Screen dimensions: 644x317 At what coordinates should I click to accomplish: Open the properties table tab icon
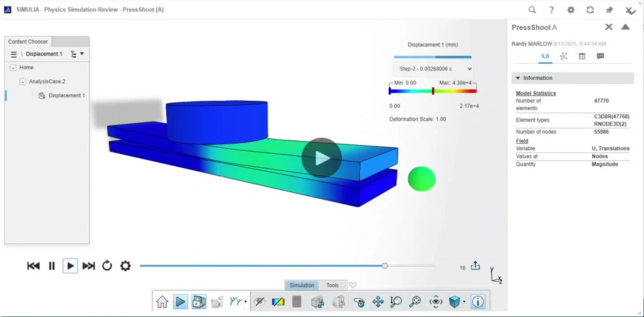582,56
